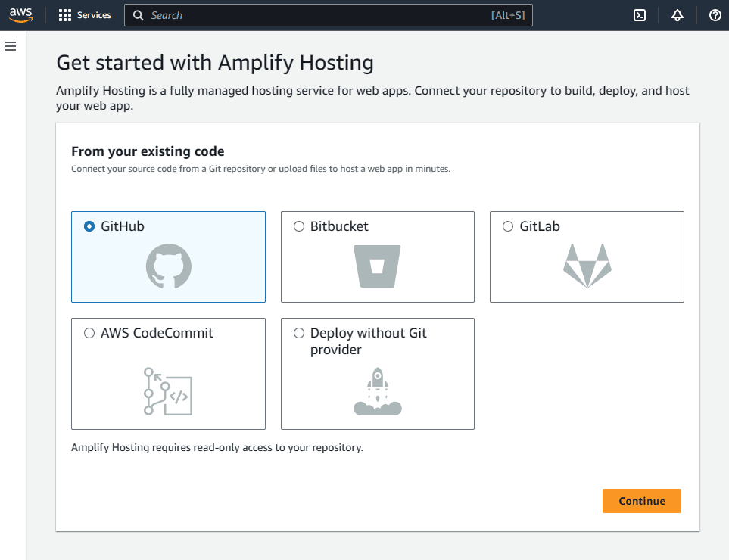Click the Bitbucket bucket logo
Screen dimensions: 729x560
pos(377,266)
